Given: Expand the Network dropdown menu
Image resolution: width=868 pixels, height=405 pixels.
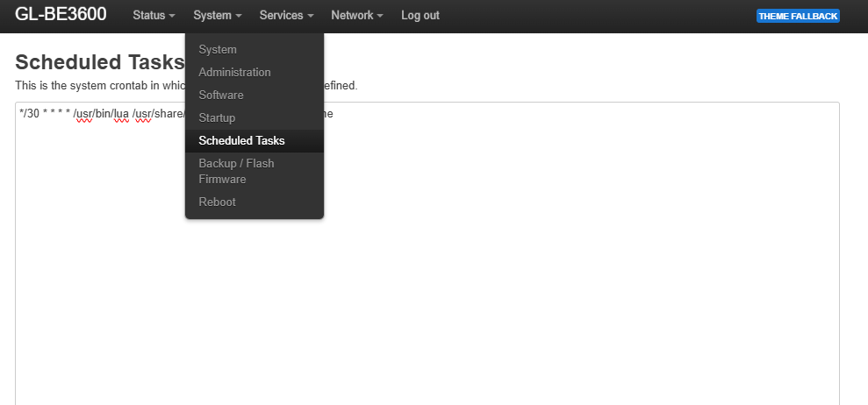Looking at the screenshot, I should pyautogui.click(x=356, y=16).
